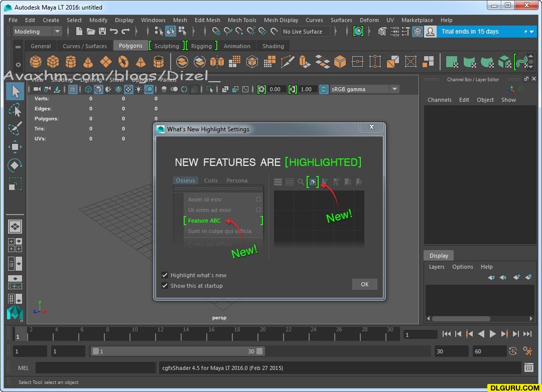Switch to four view layout
This screenshot has height=392, width=542.
(15, 245)
